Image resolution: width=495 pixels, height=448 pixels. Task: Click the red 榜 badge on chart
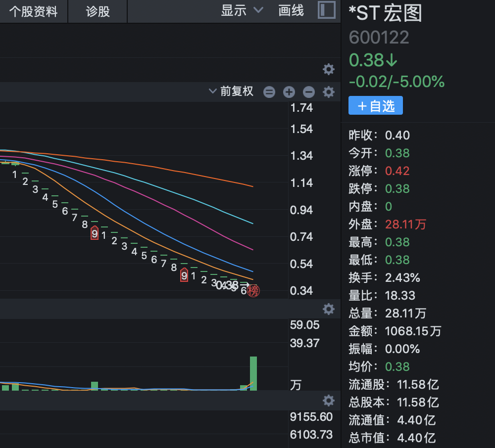(x=253, y=291)
